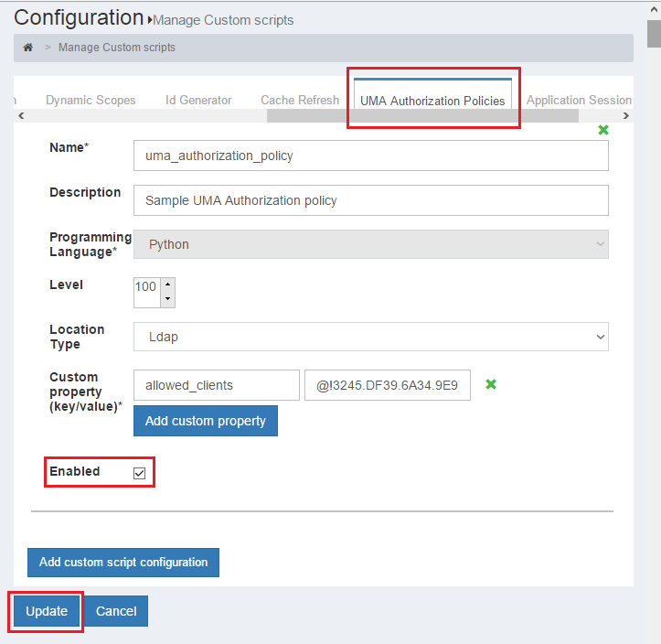
Task: Click the Cancel button
Action: pos(116,611)
